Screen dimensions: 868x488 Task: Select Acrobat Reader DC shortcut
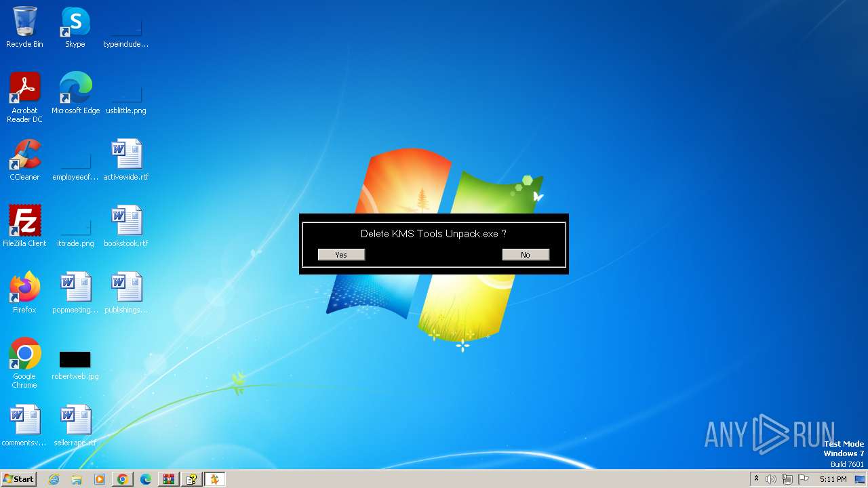[24, 98]
